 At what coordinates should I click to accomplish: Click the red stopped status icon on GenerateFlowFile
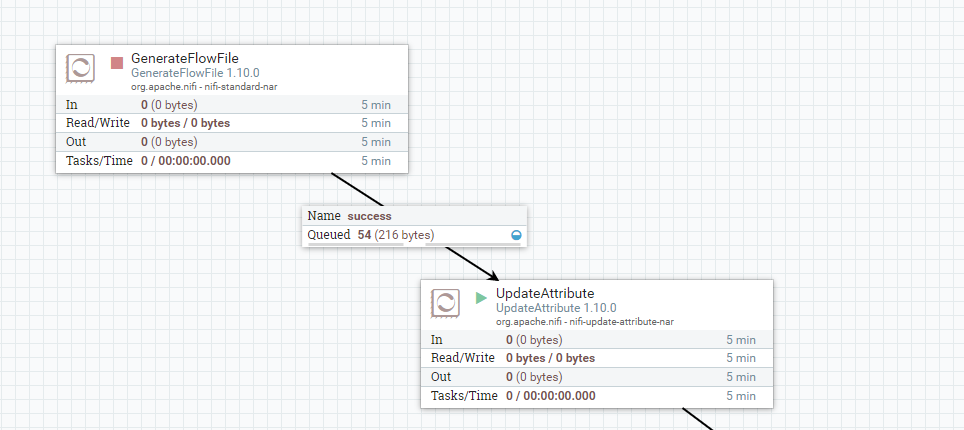coord(117,63)
